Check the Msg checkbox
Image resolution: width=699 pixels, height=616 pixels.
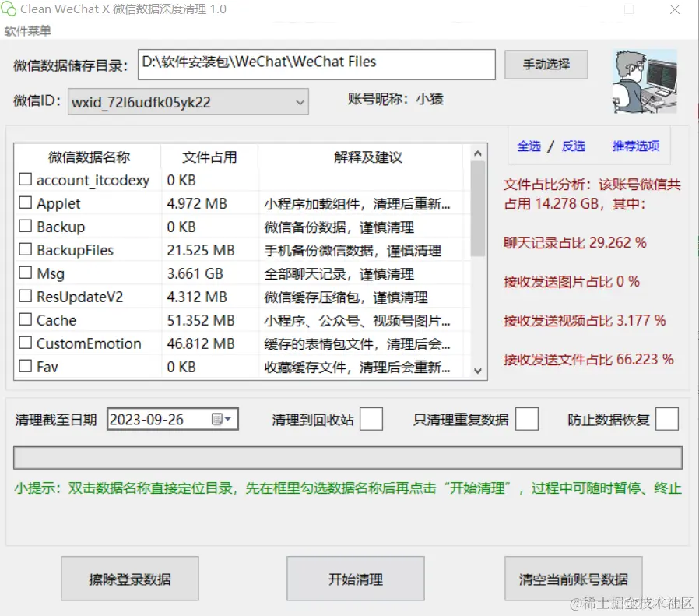(26, 273)
